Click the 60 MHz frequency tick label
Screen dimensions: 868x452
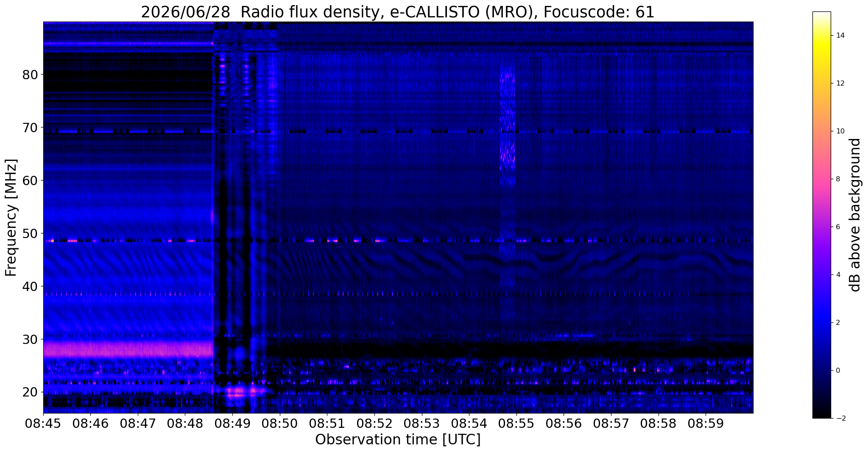point(30,181)
